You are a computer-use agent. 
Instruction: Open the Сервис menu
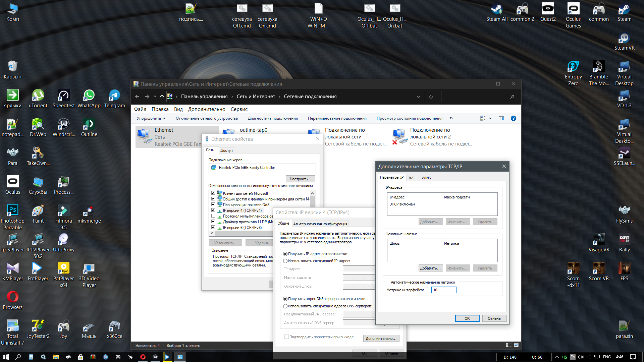coord(239,109)
